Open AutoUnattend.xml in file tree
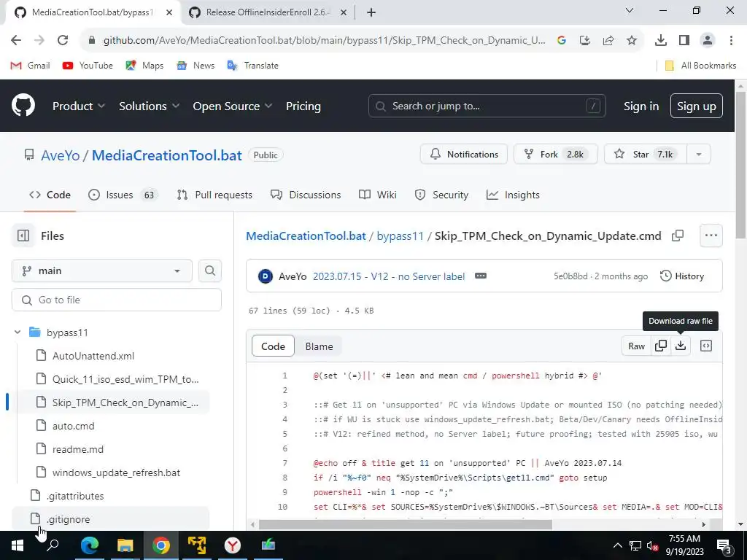Viewport: 747px width, 560px height. point(93,356)
